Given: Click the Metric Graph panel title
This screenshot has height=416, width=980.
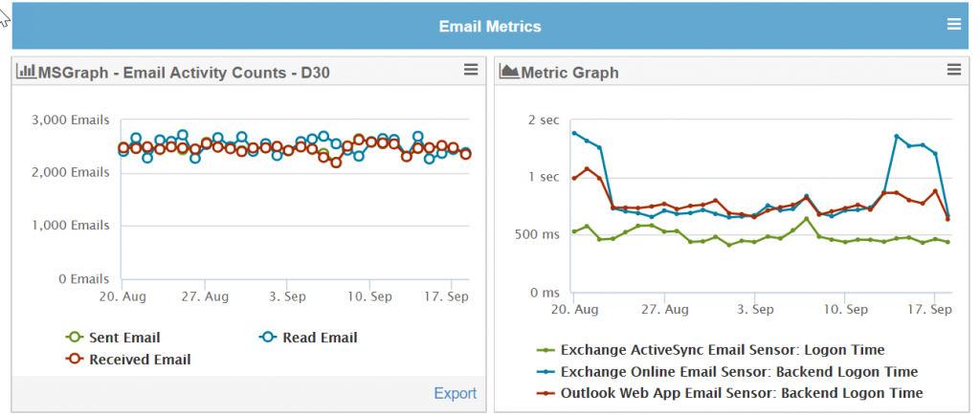Looking at the screenshot, I should click(x=569, y=73).
